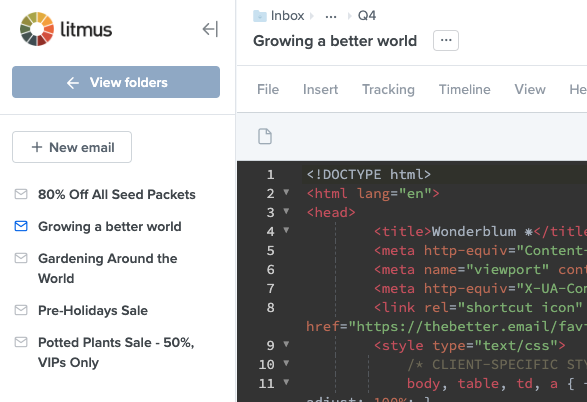Collapse the head tag fold arrow on line 3
587x402 pixels.
tap(286, 211)
